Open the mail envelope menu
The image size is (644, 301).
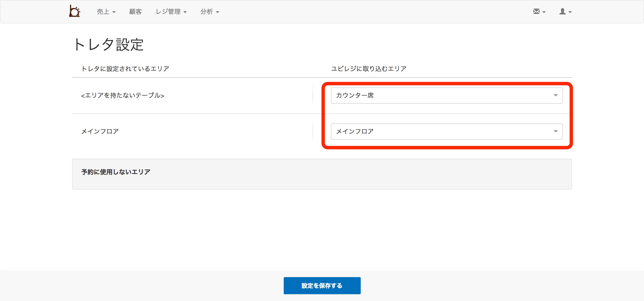[539, 11]
